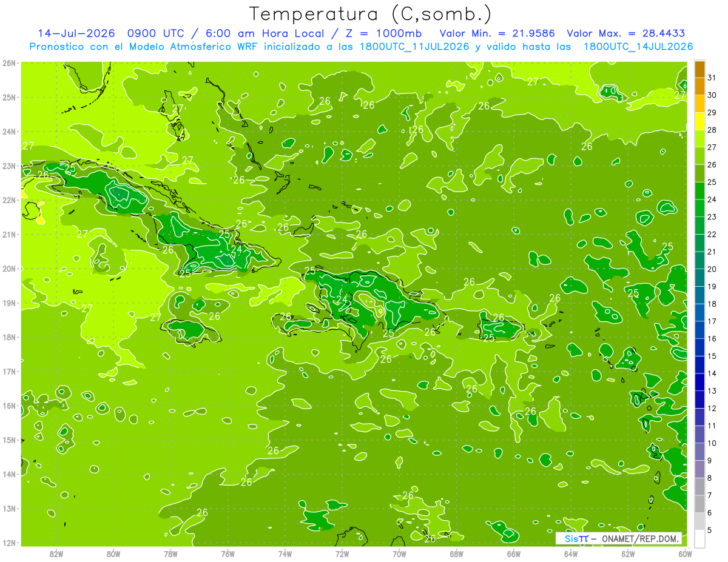This screenshot has height=562, width=728.
Task: Click the dark blue swatch between 12 and 13
Action: pyautogui.click(x=699, y=400)
